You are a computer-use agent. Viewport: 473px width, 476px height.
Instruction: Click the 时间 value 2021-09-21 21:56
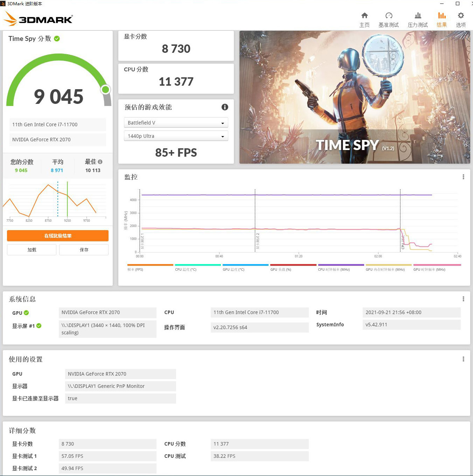(x=411, y=313)
